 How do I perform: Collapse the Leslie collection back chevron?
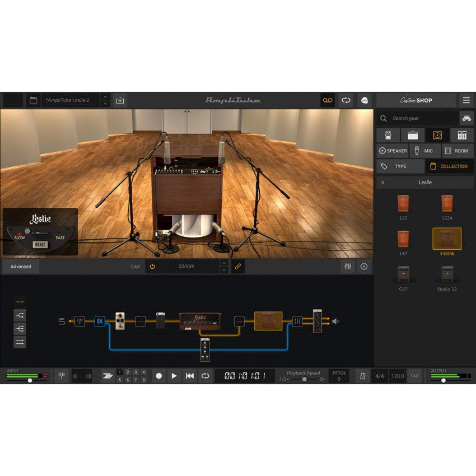383,183
